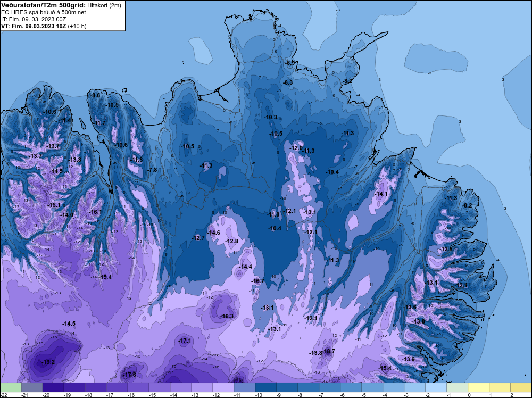Click the -11.4 temperature value
The width and height of the screenshot is (532, 398).
tap(65, 120)
